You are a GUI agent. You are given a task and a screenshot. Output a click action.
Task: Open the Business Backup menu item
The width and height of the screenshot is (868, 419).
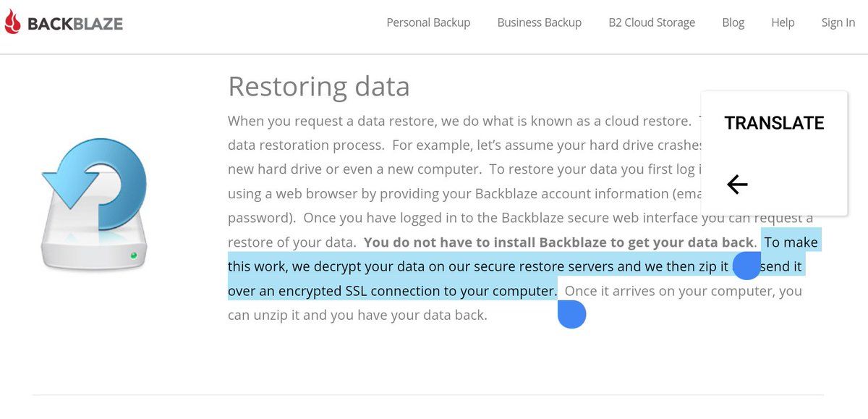pos(540,22)
